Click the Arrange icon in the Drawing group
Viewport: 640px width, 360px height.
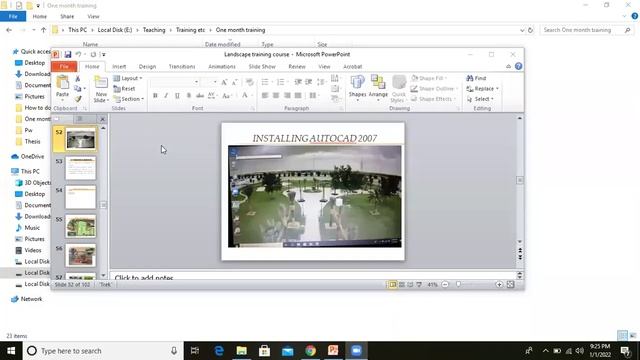click(378, 82)
